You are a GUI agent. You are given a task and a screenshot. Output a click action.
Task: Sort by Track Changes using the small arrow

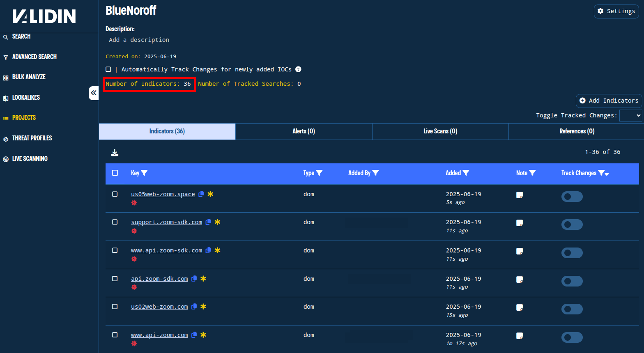pyautogui.click(x=607, y=174)
